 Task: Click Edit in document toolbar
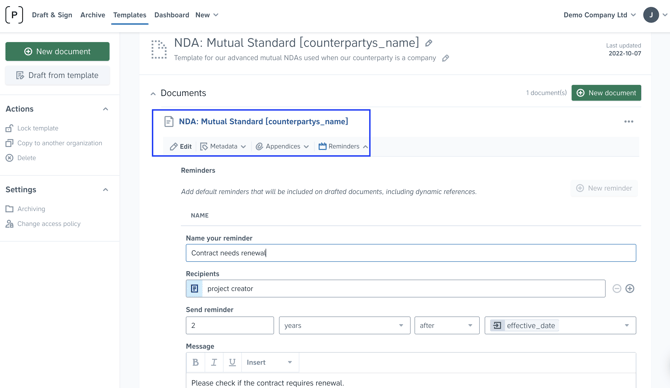point(181,147)
